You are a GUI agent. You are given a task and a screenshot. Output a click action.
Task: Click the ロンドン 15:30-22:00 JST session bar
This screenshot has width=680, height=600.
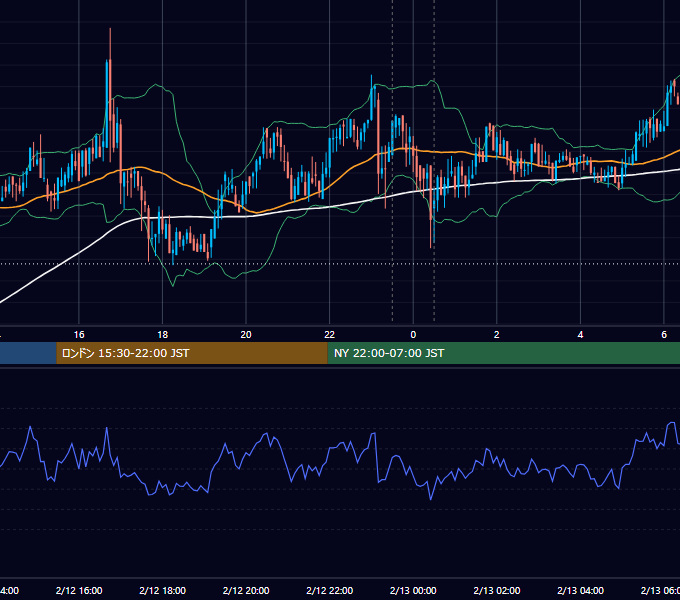point(192,353)
